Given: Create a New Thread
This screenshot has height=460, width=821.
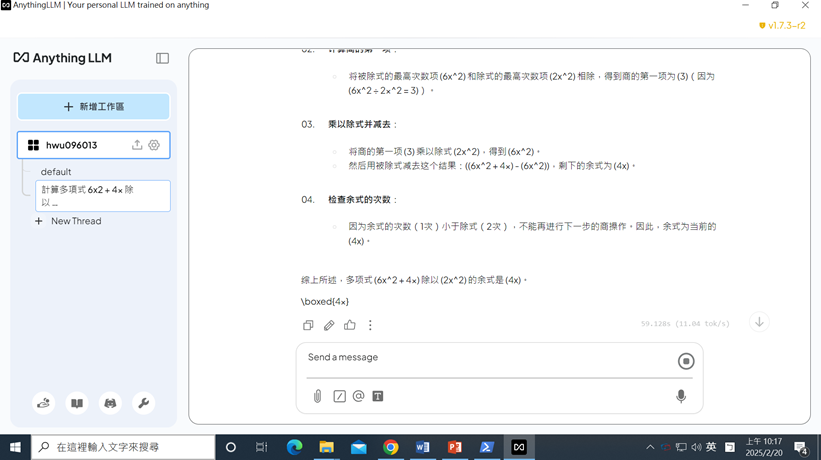Looking at the screenshot, I should pyautogui.click(x=75, y=221).
